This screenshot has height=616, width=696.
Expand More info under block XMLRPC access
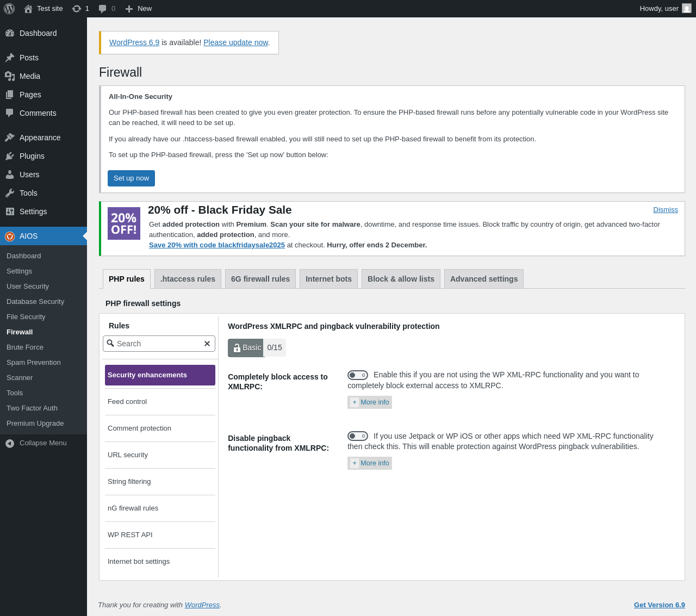pyautogui.click(x=370, y=402)
